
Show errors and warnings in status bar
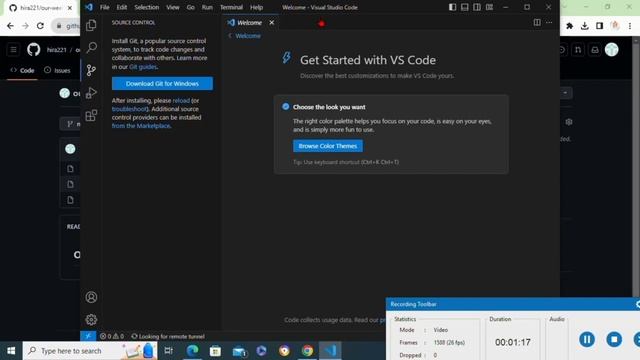click(112, 336)
